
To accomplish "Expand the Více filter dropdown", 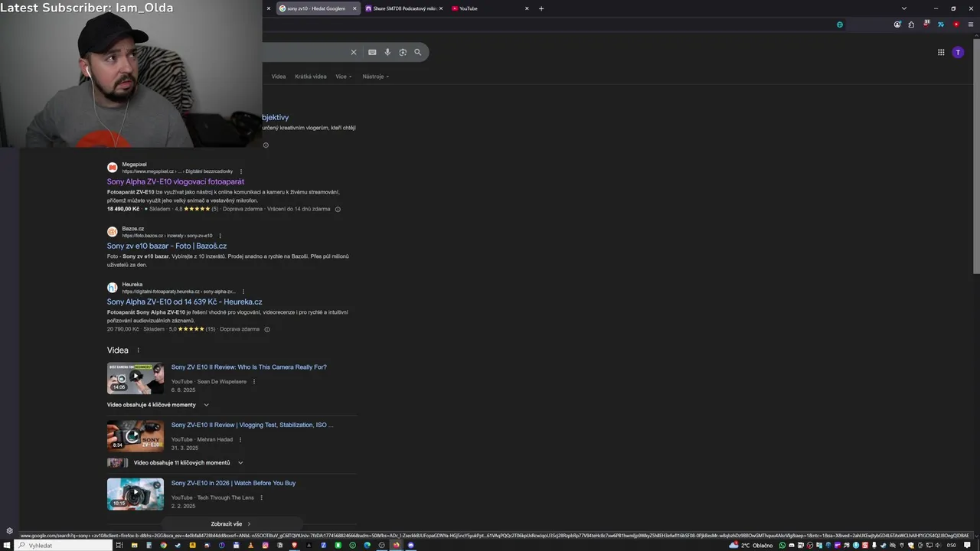I will point(344,77).
